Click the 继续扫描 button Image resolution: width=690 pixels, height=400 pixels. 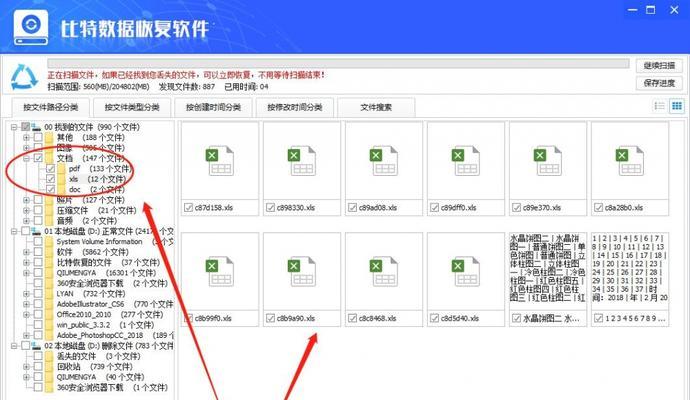(661, 65)
